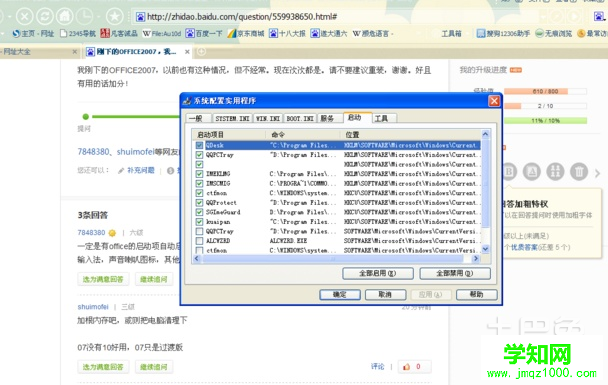Screen dimensions: 608x385
Task: Open the 2345导航 bookmark
Action: point(78,34)
